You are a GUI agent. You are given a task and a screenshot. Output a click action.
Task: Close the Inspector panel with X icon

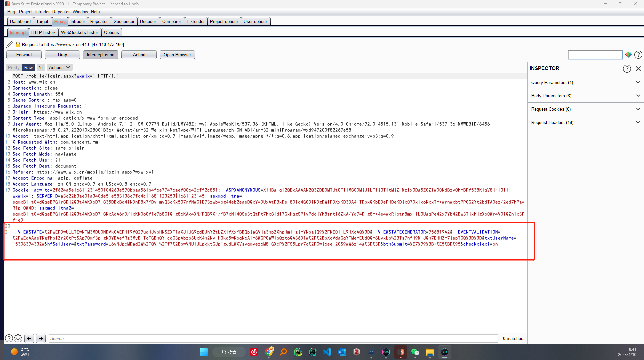[x=638, y=68]
